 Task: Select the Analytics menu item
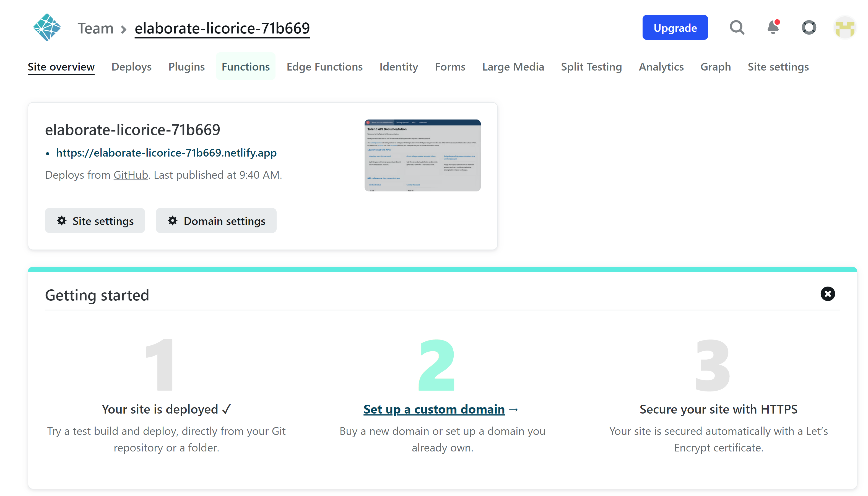pos(661,66)
